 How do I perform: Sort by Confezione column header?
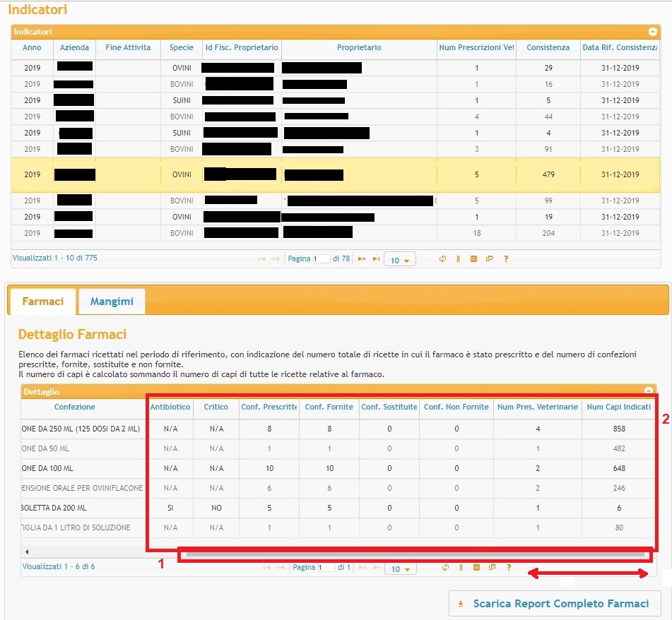coord(75,407)
